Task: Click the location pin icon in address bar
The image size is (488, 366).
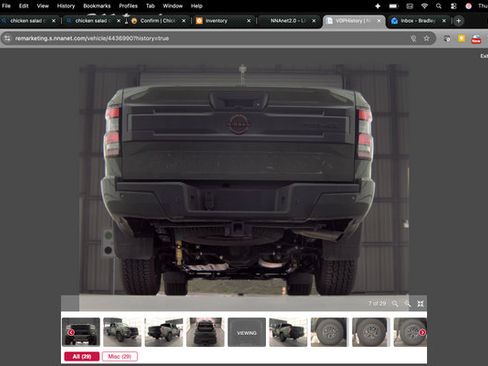Action: tap(413, 39)
